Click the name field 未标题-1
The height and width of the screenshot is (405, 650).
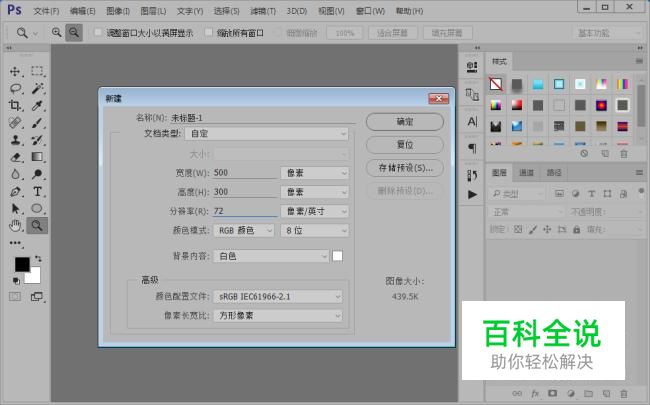pyautogui.click(x=263, y=118)
